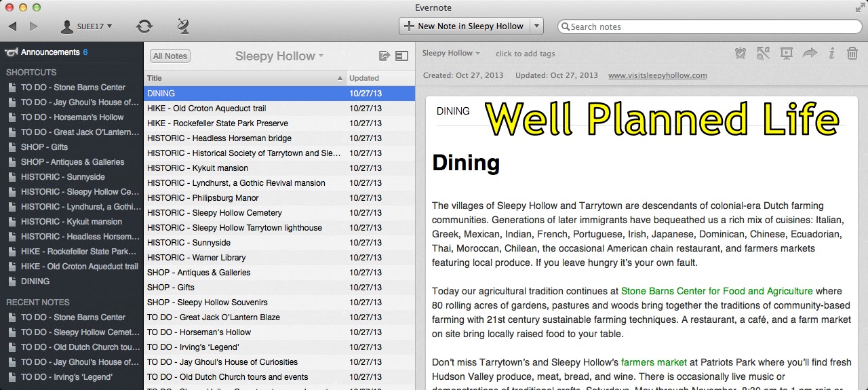Click note icon of DINING shortcut

coord(12,281)
